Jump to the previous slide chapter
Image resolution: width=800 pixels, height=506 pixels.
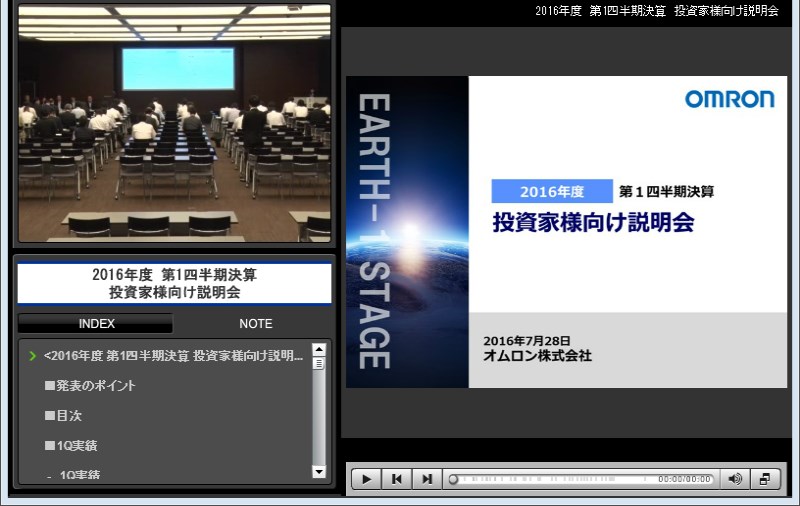coord(396,479)
